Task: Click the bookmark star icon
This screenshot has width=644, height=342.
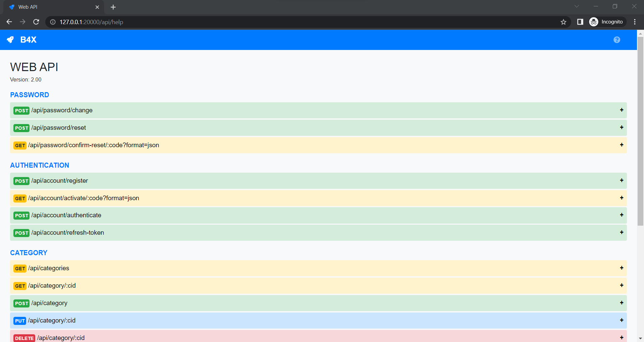Action: click(x=563, y=22)
